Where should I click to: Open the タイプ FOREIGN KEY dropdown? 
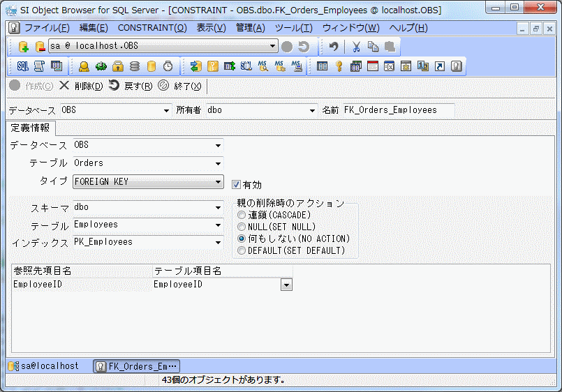[x=219, y=182]
